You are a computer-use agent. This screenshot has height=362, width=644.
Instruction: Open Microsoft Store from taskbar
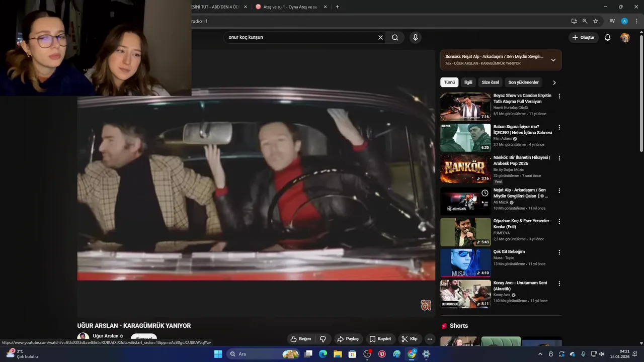tap(353, 354)
